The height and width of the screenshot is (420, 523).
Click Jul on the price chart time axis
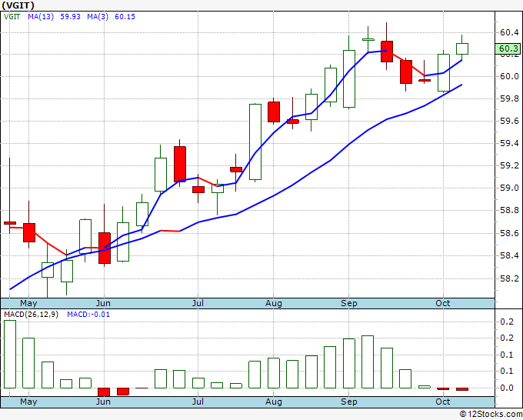198,304
